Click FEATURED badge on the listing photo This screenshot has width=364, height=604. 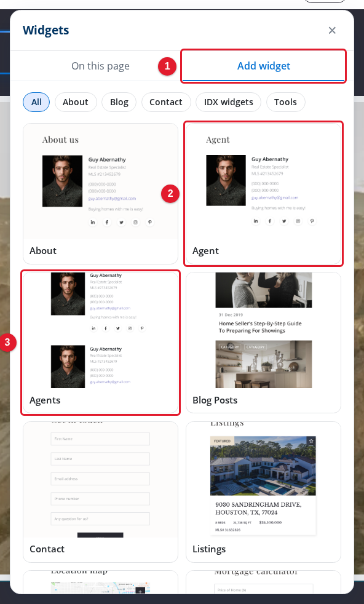click(222, 441)
